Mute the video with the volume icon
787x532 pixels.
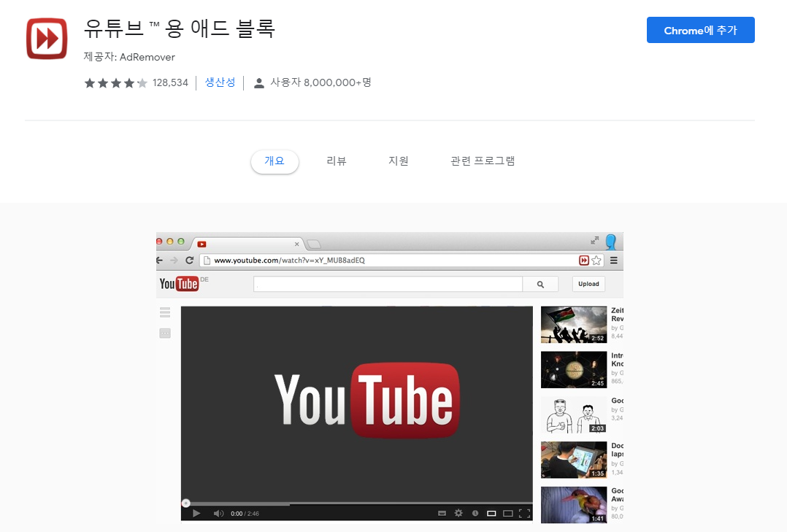pyautogui.click(x=218, y=513)
